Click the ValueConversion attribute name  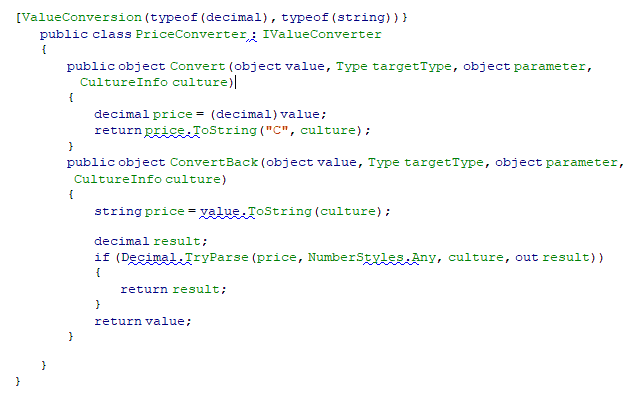pyautogui.click(x=81, y=17)
